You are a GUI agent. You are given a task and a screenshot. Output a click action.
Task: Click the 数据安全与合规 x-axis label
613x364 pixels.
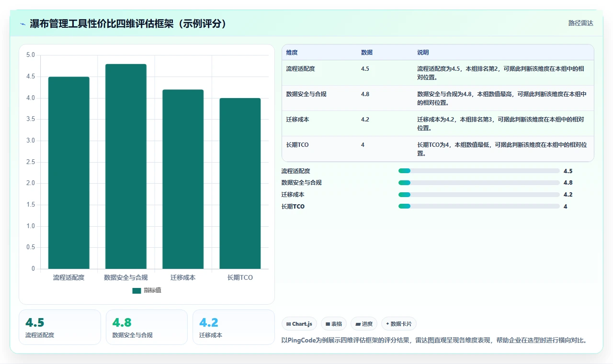[126, 277]
